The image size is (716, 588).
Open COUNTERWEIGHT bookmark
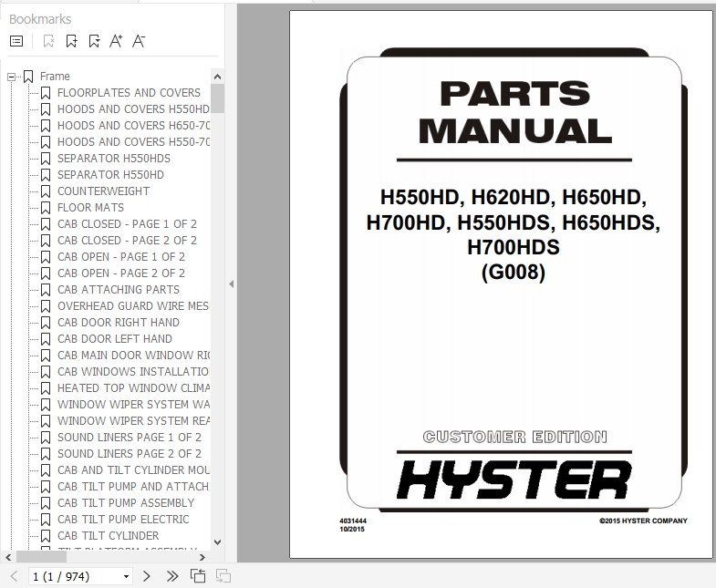pos(103,191)
